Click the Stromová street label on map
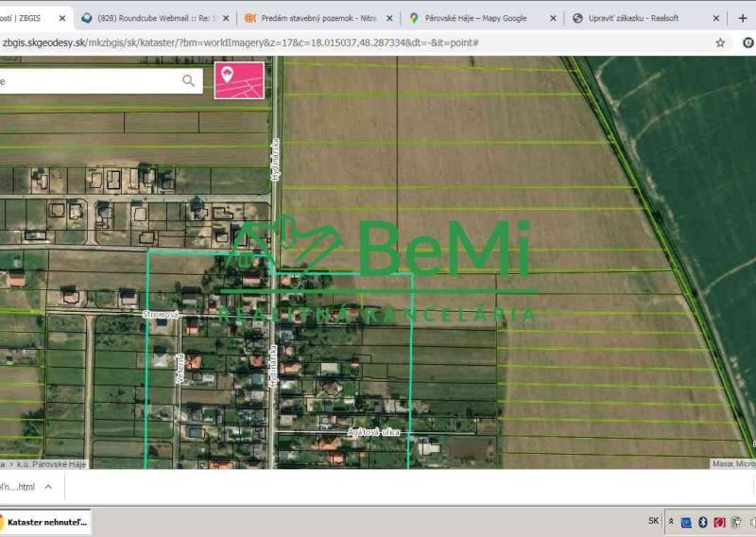 pos(161,315)
